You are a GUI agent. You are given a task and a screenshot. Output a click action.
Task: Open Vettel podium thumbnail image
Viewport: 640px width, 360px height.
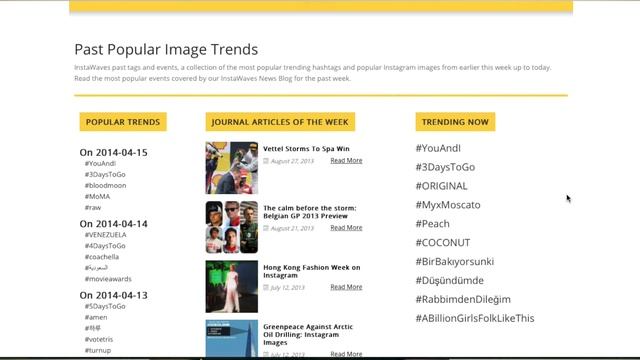tap(232, 168)
